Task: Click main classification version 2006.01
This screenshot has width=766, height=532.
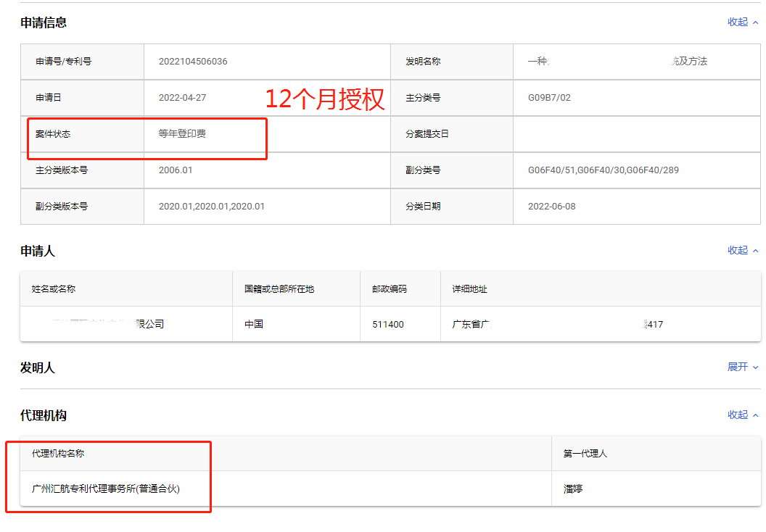Action: click(176, 170)
